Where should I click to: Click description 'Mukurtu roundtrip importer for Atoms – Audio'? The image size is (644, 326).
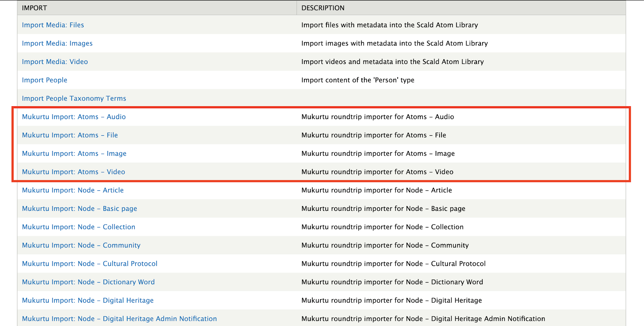378,117
